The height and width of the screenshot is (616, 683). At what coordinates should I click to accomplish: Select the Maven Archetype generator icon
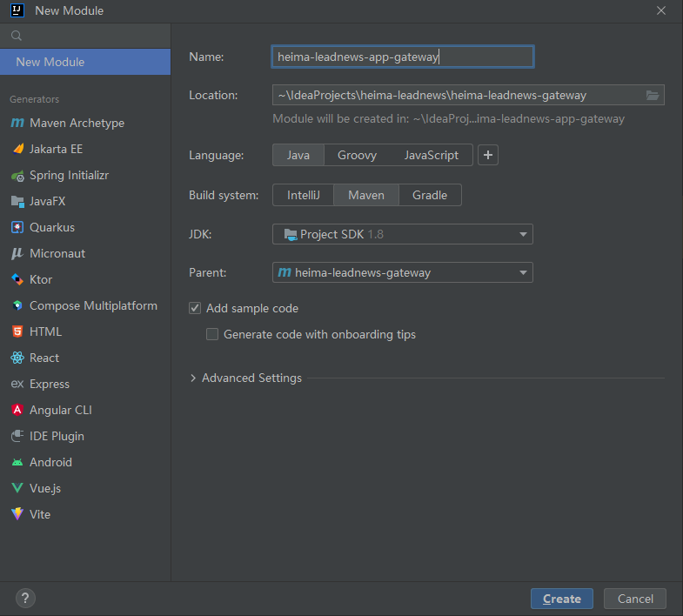pos(17,123)
